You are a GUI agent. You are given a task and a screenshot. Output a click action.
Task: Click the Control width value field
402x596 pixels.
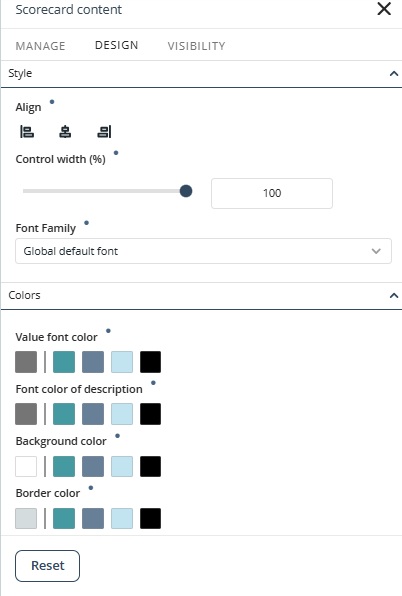272,193
